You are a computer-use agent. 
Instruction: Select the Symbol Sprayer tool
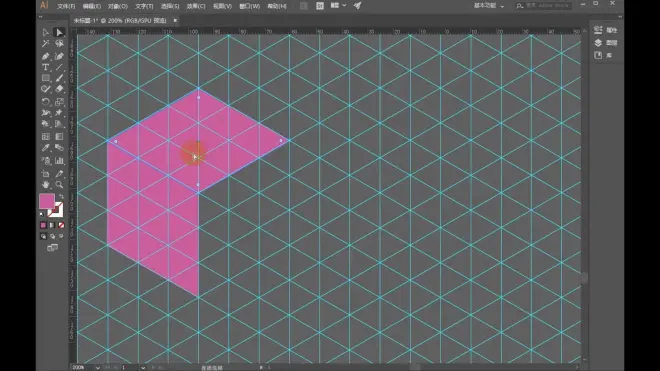coord(46,161)
